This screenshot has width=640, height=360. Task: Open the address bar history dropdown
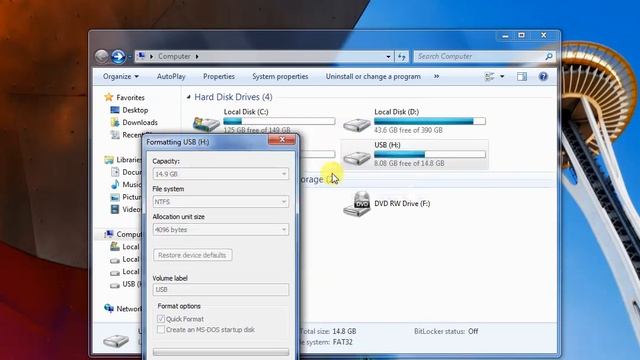click(x=388, y=57)
